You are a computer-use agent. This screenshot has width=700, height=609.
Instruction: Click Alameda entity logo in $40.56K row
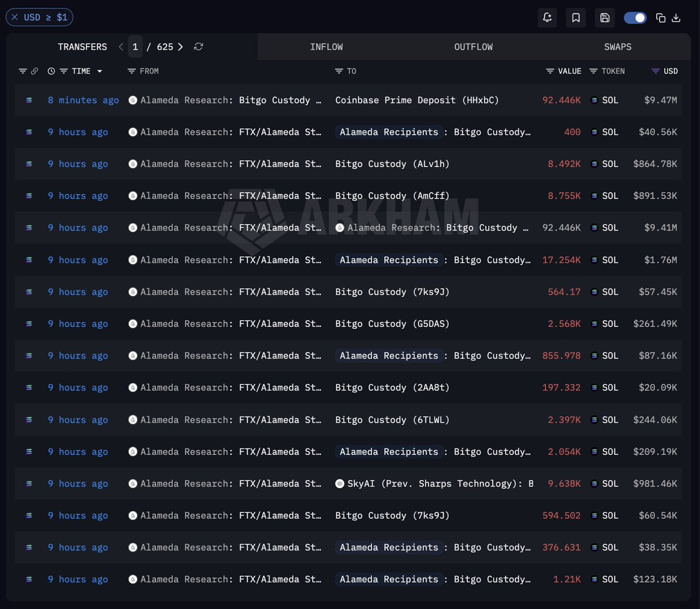pos(133,132)
